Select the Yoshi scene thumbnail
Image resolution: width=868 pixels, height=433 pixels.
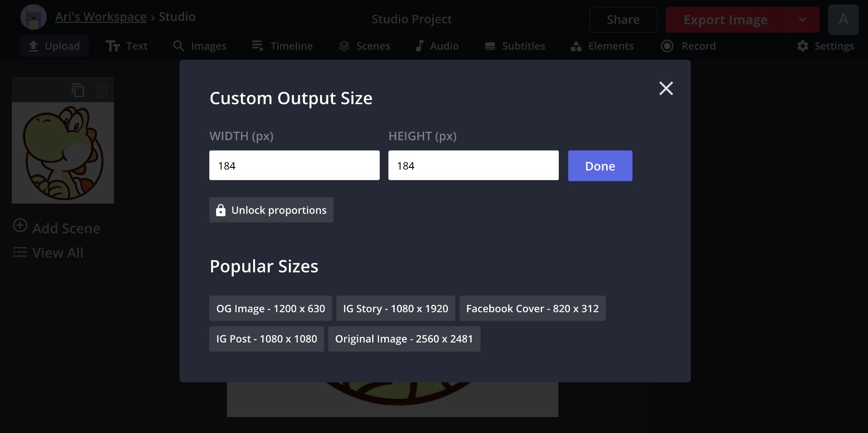[x=63, y=152]
